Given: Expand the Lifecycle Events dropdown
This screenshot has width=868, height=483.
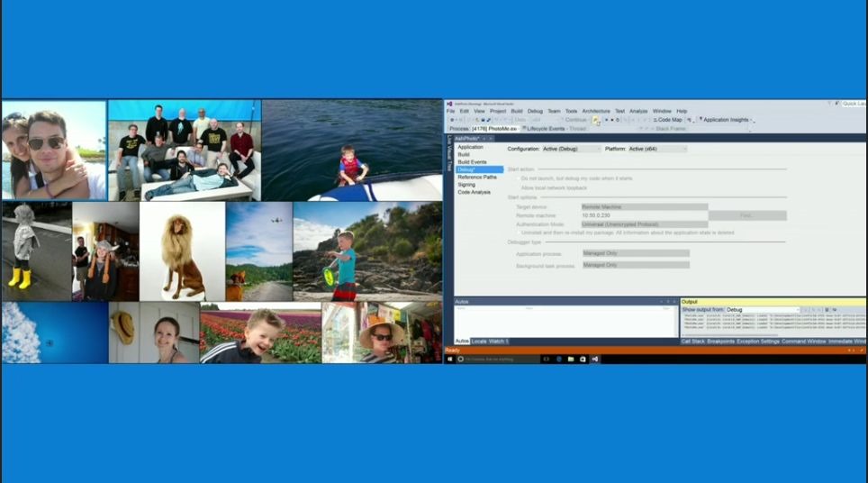Looking at the screenshot, I should tap(544, 129).
